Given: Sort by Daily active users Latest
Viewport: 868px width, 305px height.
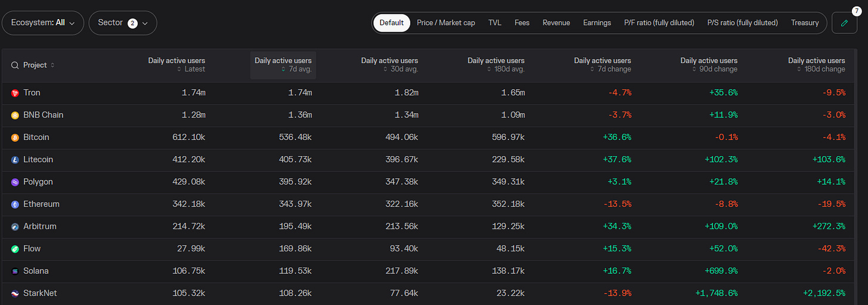Looking at the screenshot, I should coord(176,65).
